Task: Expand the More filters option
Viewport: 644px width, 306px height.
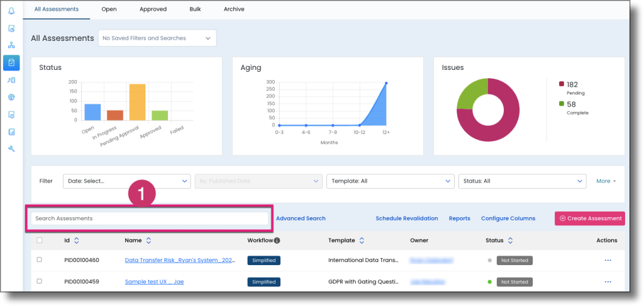Action: [x=606, y=181]
